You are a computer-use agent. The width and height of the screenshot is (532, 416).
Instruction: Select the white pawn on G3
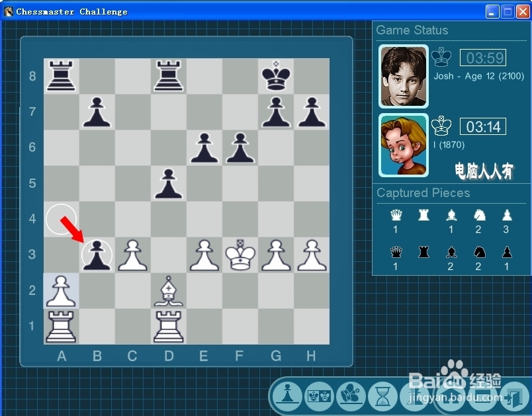point(276,255)
